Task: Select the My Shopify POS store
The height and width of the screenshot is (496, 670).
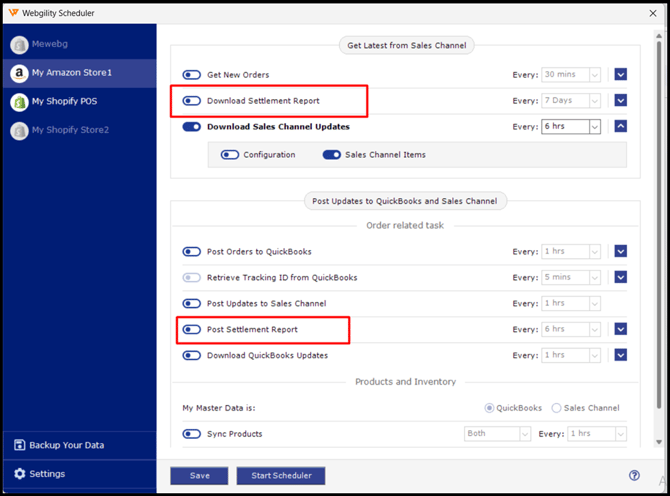Action: [x=71, y=102]
